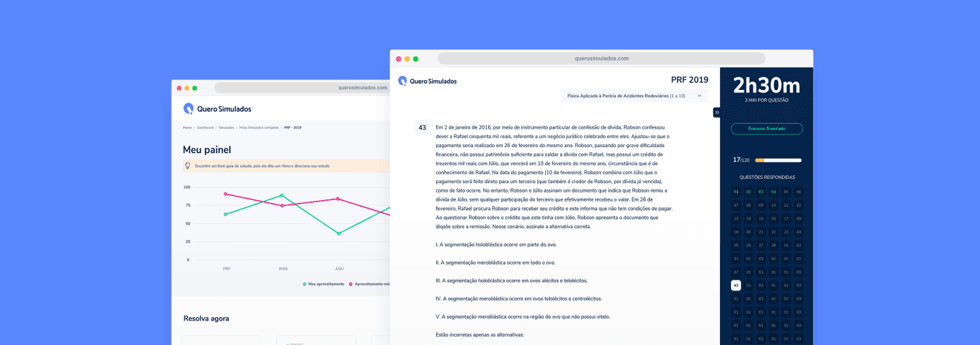This screenshot has width=980, height=345.
Task: Click the address bar of the dashboard window
Action: pyautogui.click(x=302, y=88)
